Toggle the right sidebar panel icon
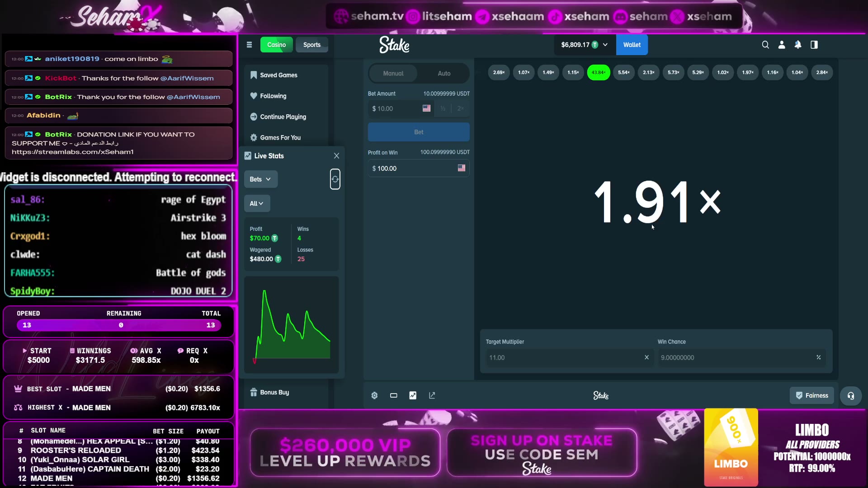 [x=814, y=45]
